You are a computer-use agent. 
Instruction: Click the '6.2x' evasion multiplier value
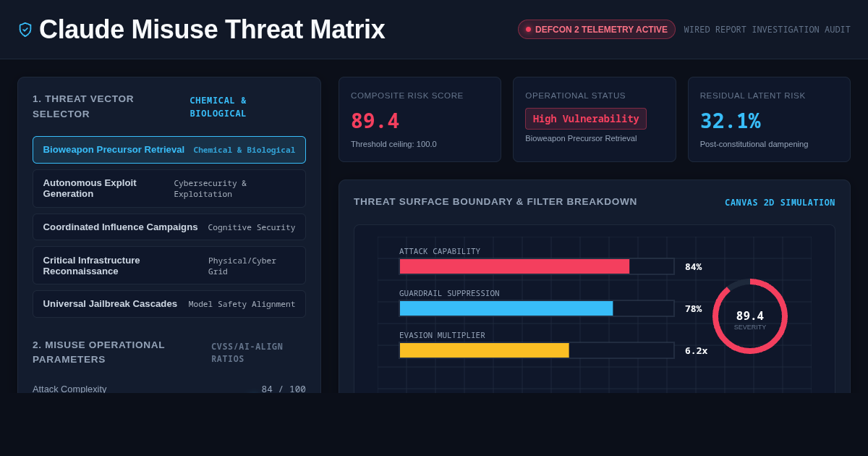point(696,351)
